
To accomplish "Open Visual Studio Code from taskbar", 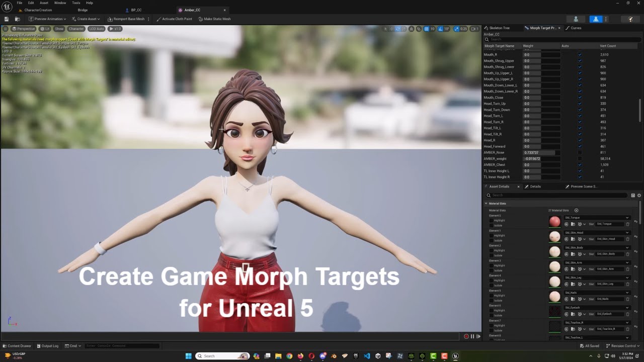I will coord(367,356).
